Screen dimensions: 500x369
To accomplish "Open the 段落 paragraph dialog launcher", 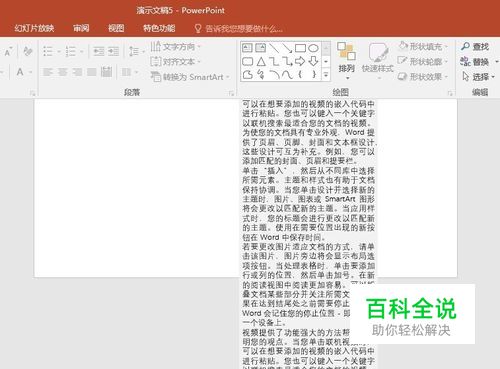I will pos(231,93).
